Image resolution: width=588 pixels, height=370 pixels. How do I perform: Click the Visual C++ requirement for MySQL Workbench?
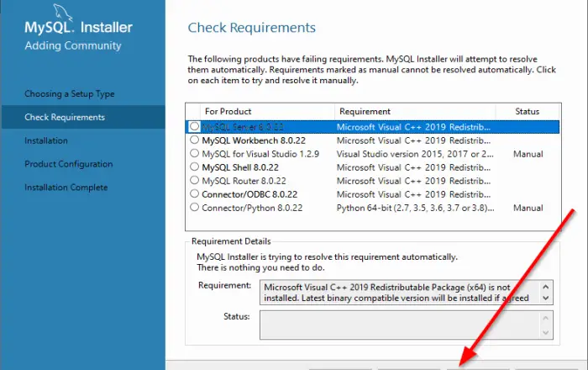pos(413,140)
